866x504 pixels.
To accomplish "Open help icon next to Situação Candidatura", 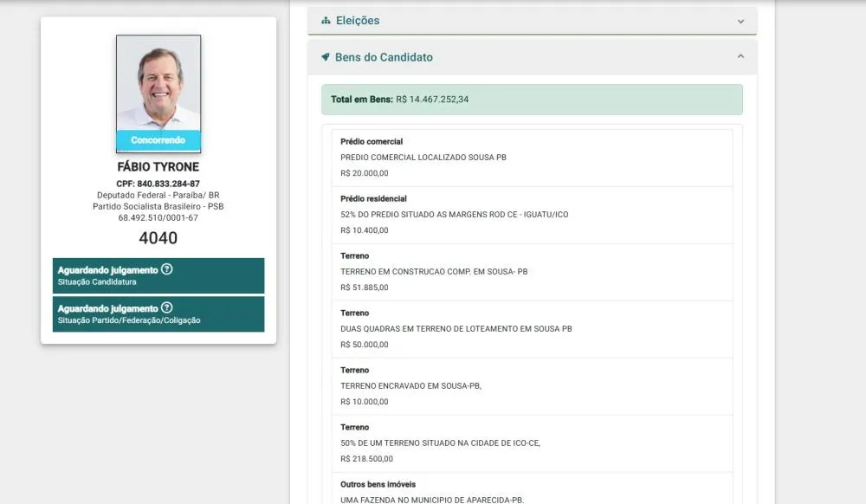I will pyautogui.click(x=167, y=268).
